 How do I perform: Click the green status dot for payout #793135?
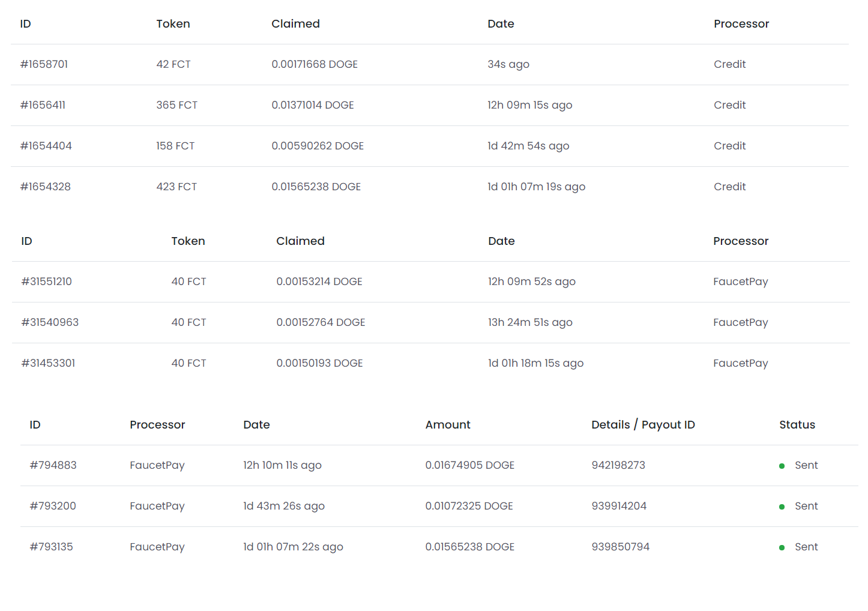coord(782,547)
